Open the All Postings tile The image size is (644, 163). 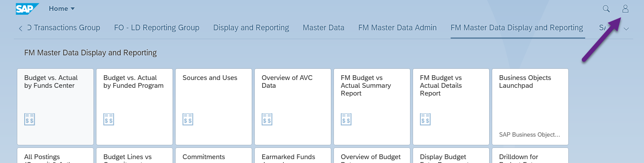point(55,156)
